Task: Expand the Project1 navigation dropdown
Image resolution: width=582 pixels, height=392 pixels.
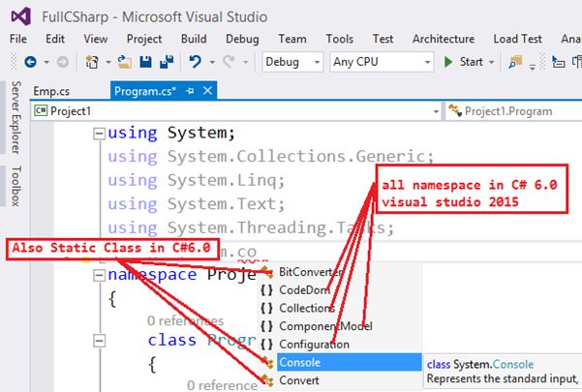Action: (x=436, y=111)
